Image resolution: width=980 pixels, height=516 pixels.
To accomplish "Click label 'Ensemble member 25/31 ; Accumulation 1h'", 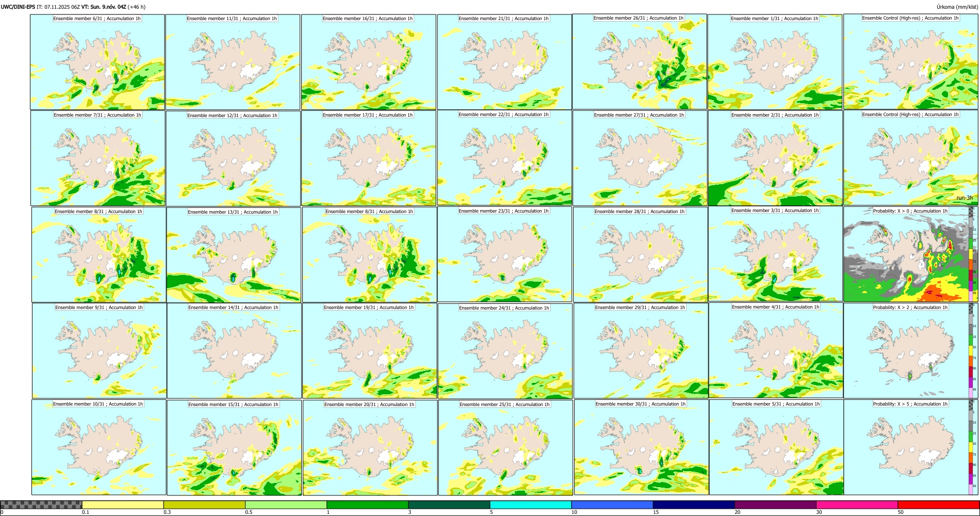I will coord(505,405).
